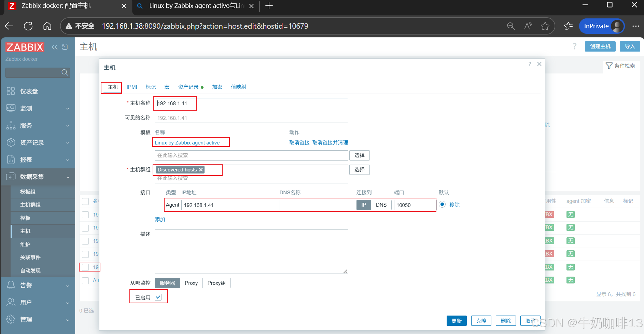
Task: Collapse the sidebar with double-chevron icon
Action: click(55, 47)
